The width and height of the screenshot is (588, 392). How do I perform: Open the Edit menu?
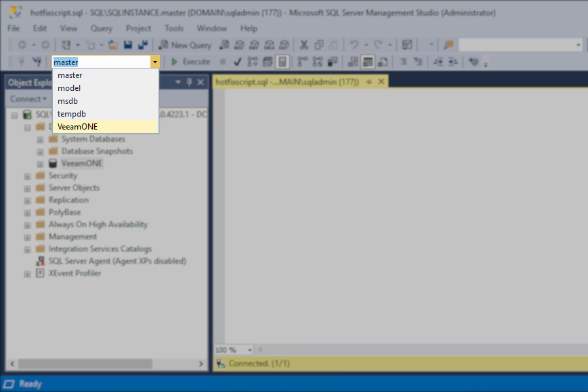click(x=40, y=28)
